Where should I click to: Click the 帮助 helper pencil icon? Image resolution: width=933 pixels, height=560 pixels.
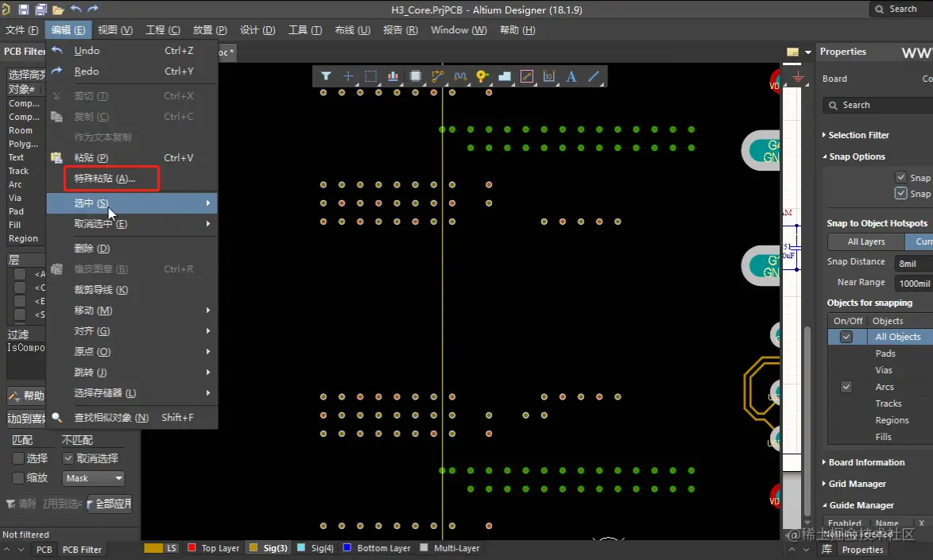click(14, 396)
